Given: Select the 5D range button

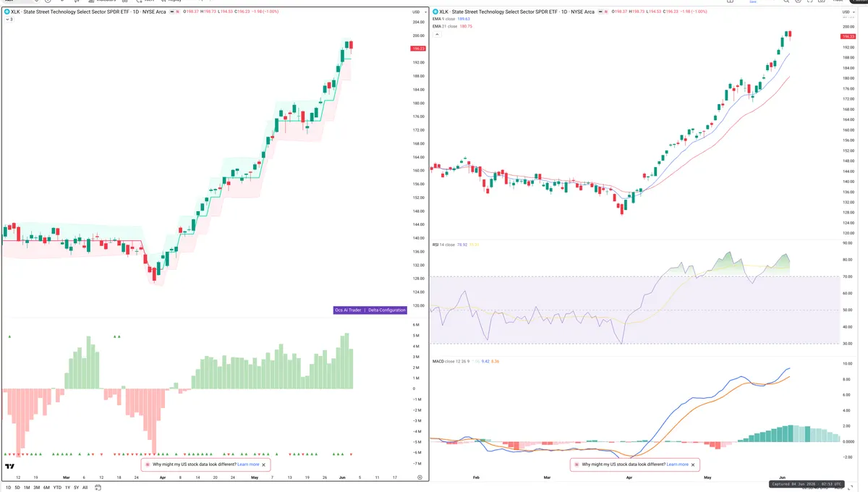Looking at the screenshot, I should (x=17, y=488).
